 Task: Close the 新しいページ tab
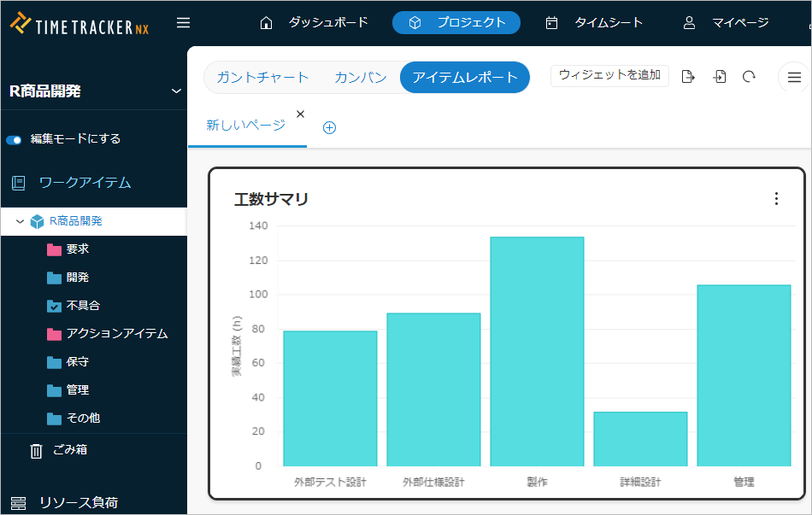click(x=300, y=114)
